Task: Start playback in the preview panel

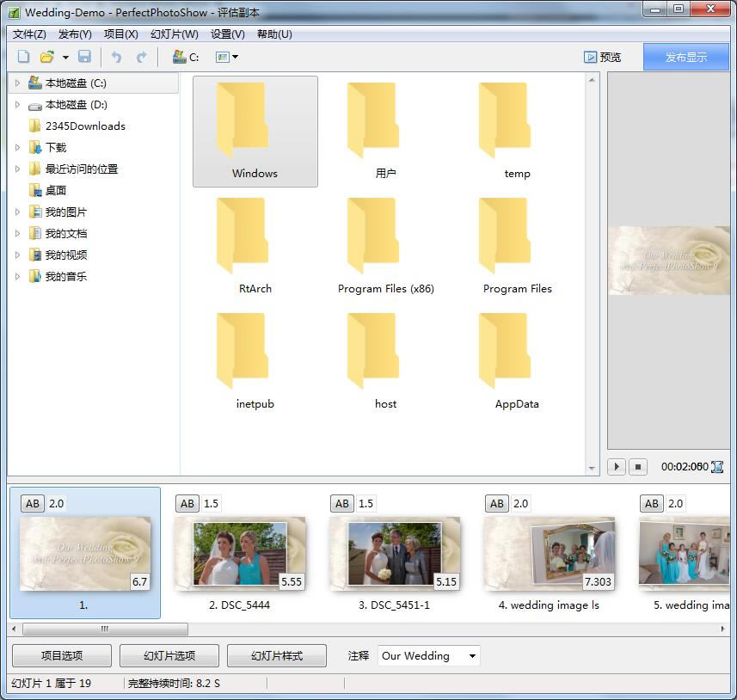Action: (617, 466)
